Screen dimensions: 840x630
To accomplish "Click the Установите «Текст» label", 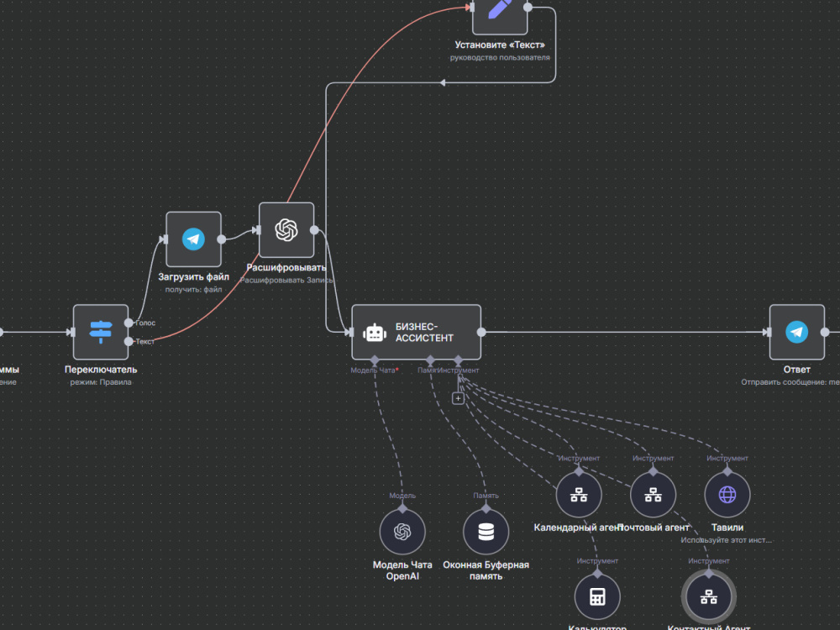I will coord(500,45).
